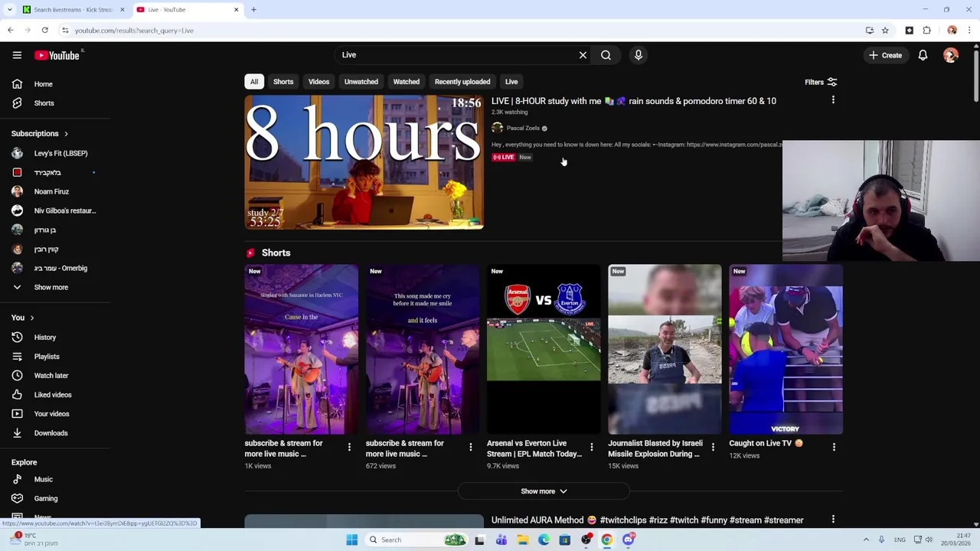Open Unlimited AURA Method video title

click(647, 520)
